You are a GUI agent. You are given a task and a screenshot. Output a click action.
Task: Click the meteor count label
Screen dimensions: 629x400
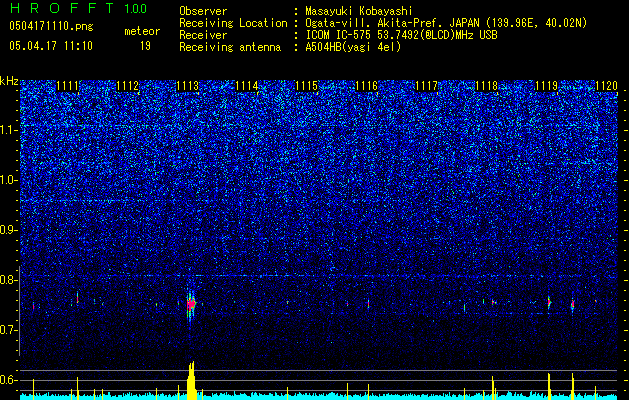(x=142, y=31)
